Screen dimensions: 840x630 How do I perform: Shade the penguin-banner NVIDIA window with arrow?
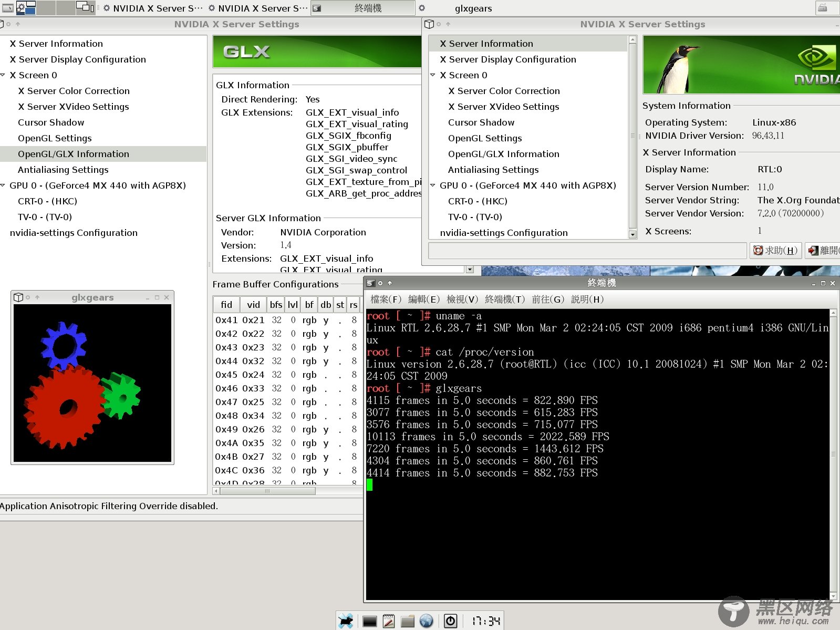click(448, 24)
